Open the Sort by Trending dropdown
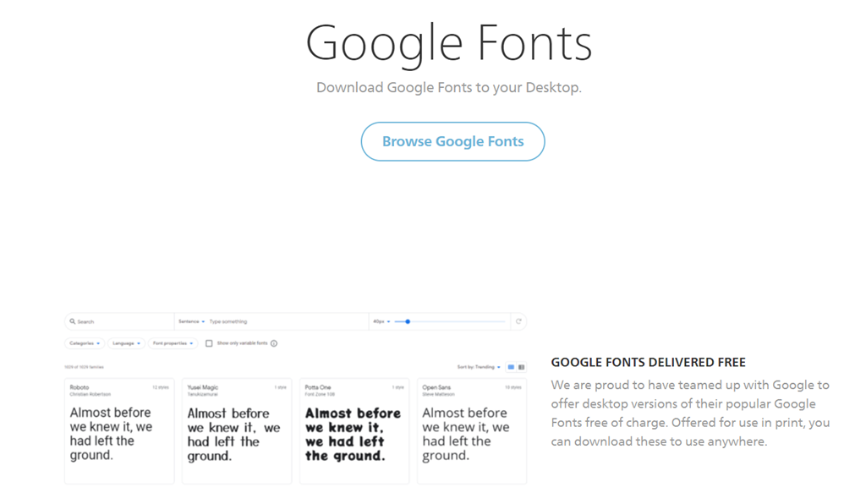 [479, 367]
